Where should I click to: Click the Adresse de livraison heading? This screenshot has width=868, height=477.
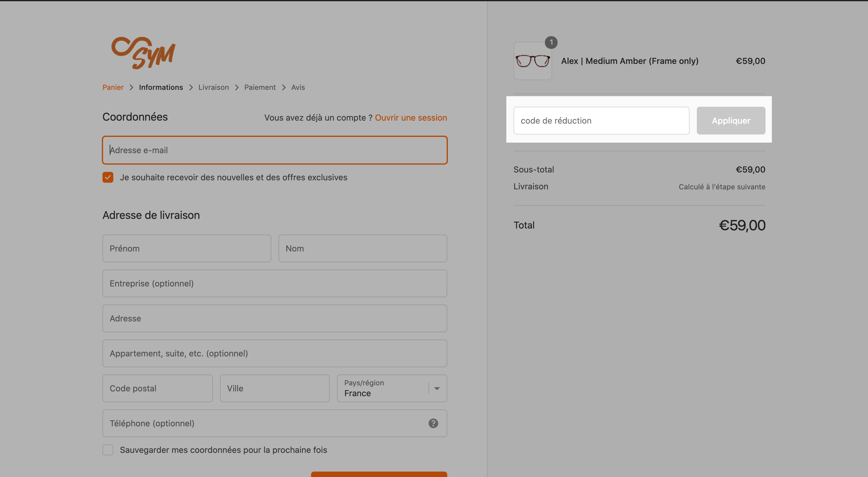tap(151, 215)
